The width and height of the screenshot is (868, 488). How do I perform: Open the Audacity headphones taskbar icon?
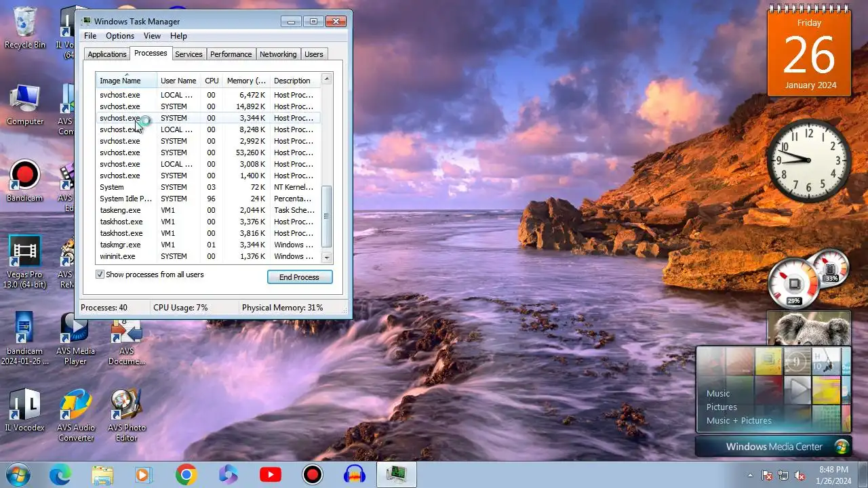point(355,474)
